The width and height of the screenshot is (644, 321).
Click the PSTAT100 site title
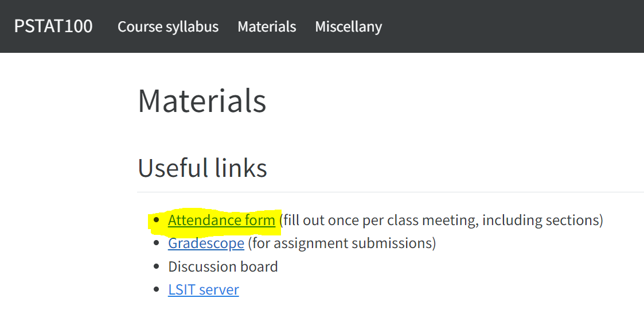coord(53,26)
